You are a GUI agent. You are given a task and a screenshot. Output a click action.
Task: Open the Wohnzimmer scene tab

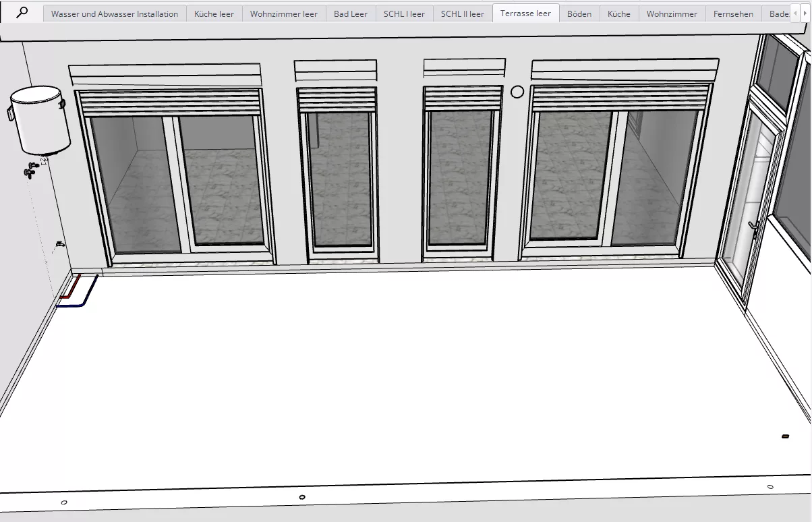point(672,13)
